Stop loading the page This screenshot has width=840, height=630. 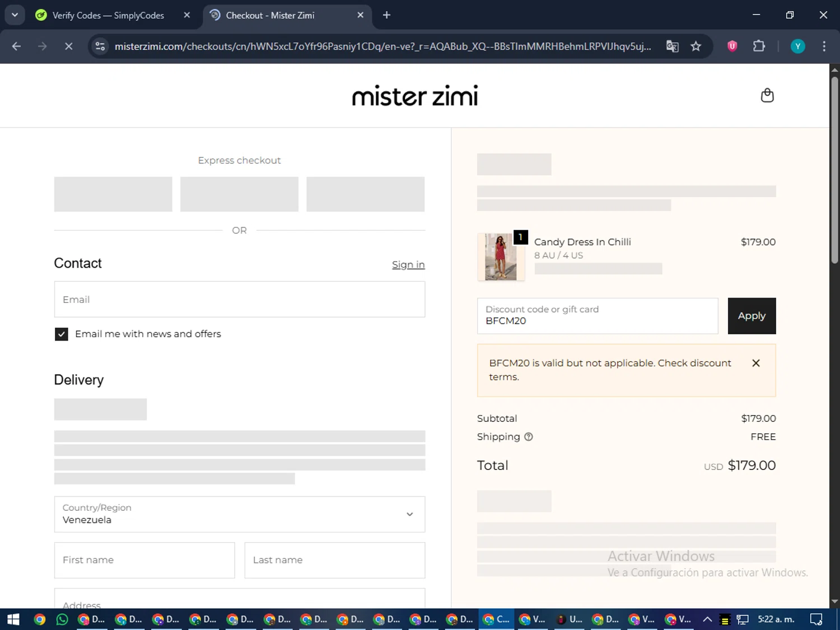coord(69,46)
